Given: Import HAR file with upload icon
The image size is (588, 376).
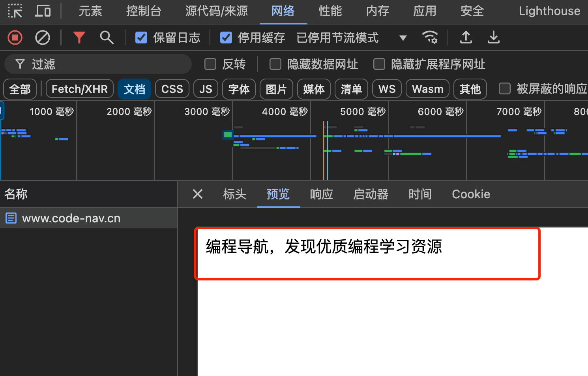Looking at the screenshot, I should tap(466, 38).
